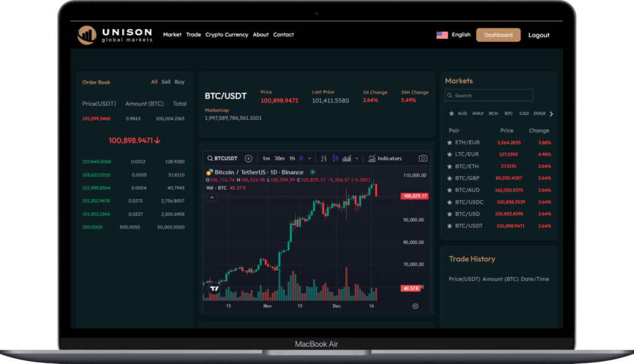The width and height of the screenshot is (634, 364).
Task: Click the Logout link
Action: (x=539, y=35)
